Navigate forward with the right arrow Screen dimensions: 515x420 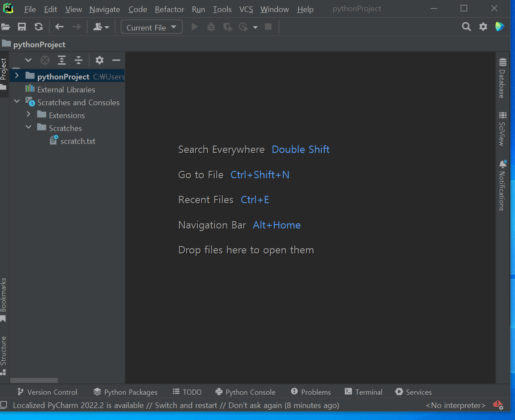(76, 27)
